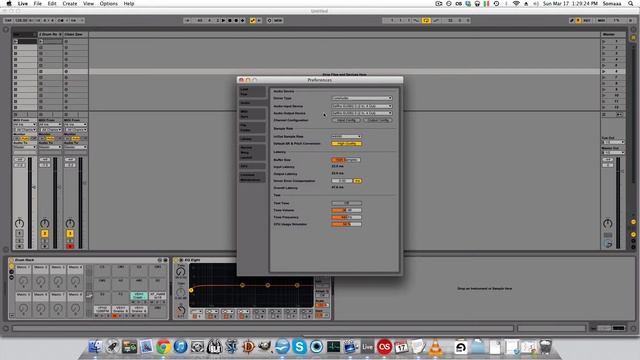Open the View menu
640x360 pixels.
tap(88, 4)
